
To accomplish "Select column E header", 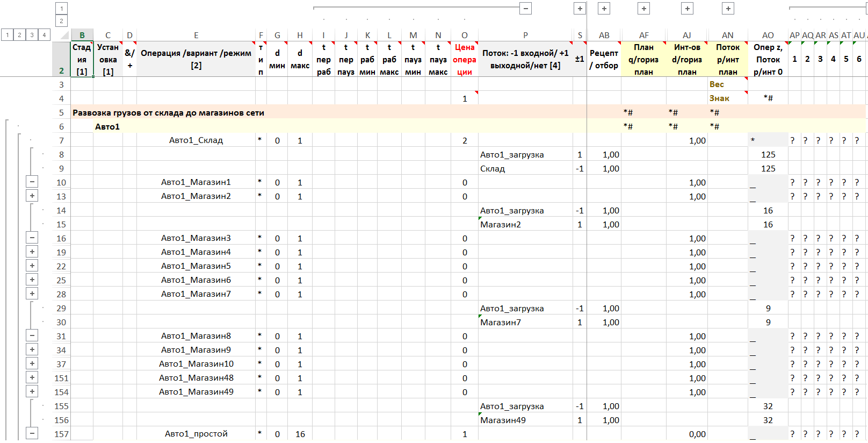I will tap(196, 35).
